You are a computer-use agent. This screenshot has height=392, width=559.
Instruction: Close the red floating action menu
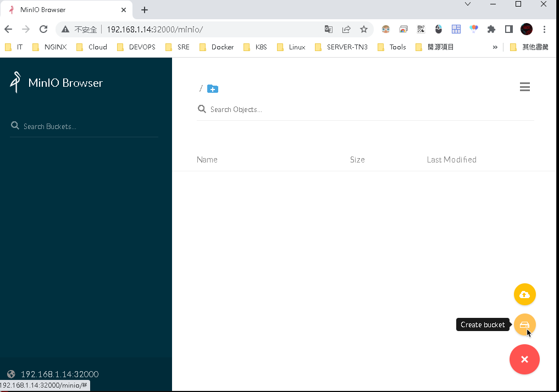point(524,359)
